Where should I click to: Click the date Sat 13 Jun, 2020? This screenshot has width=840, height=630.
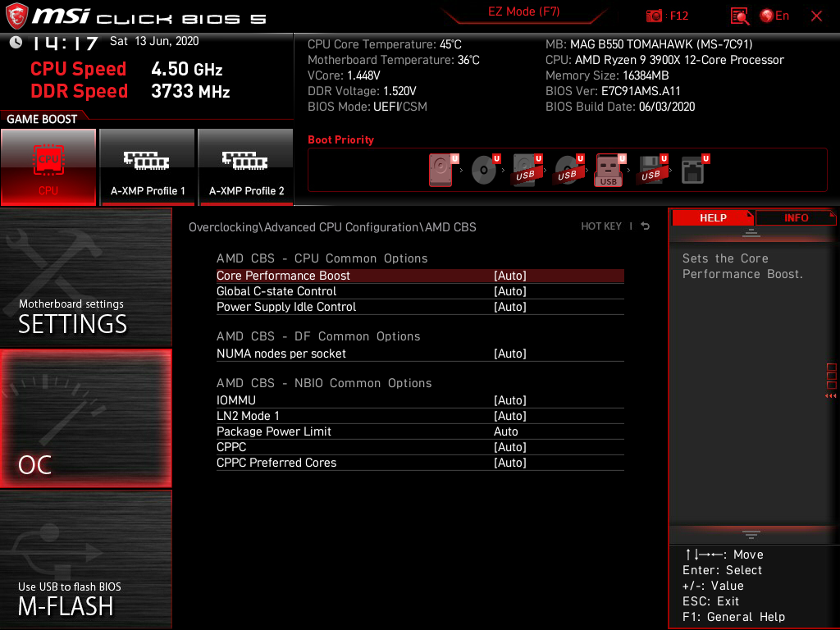tap(154, 41)
